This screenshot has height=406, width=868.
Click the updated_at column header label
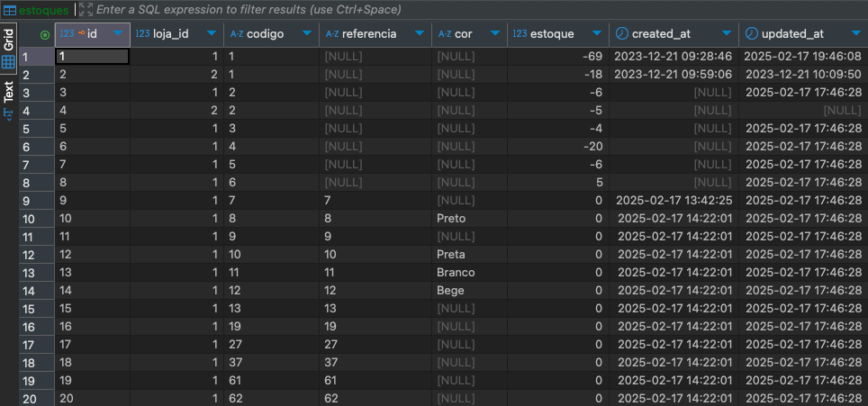coord(792,34)
